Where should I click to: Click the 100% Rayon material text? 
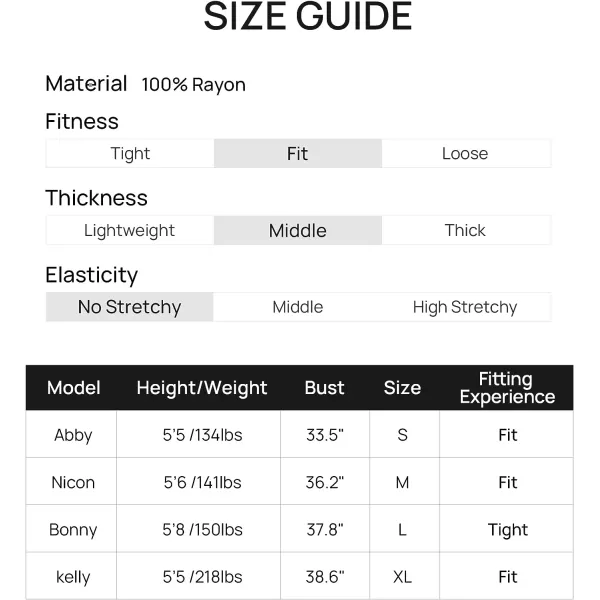tap(193, 85)
